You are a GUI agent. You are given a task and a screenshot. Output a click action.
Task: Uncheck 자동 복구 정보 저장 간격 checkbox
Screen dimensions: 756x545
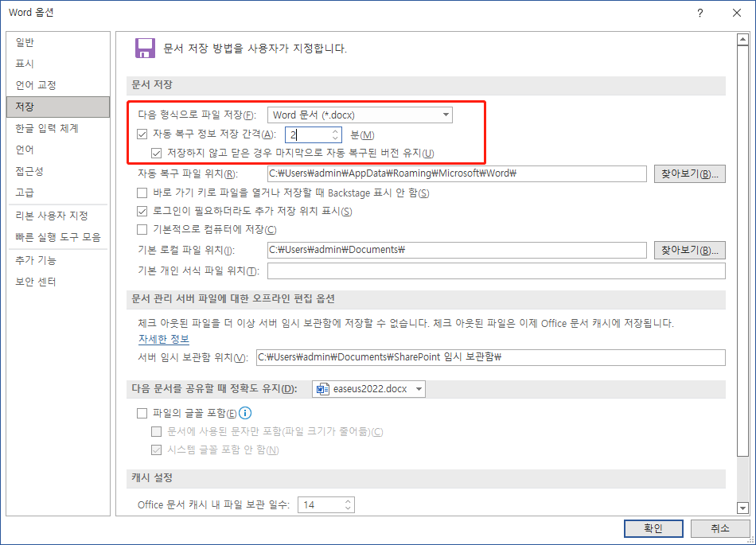click(141, 134)
